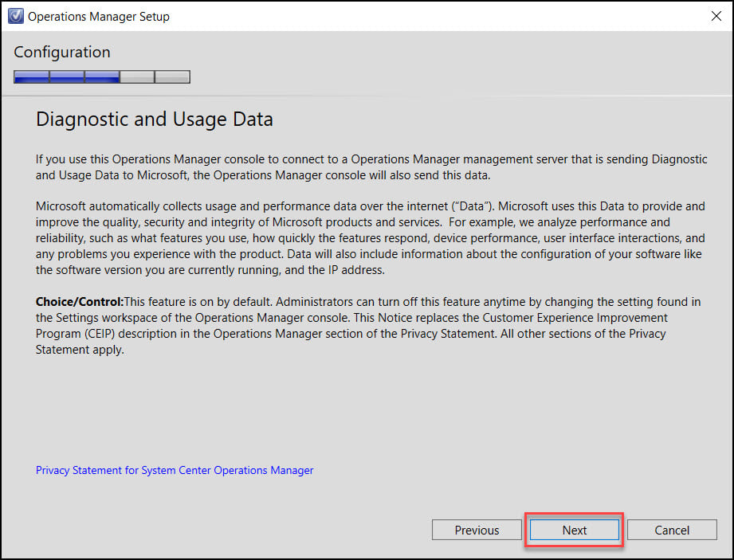734x560 pixels.
Task: Click the bold Choice/Control label
Action: [x=80, y=302]
